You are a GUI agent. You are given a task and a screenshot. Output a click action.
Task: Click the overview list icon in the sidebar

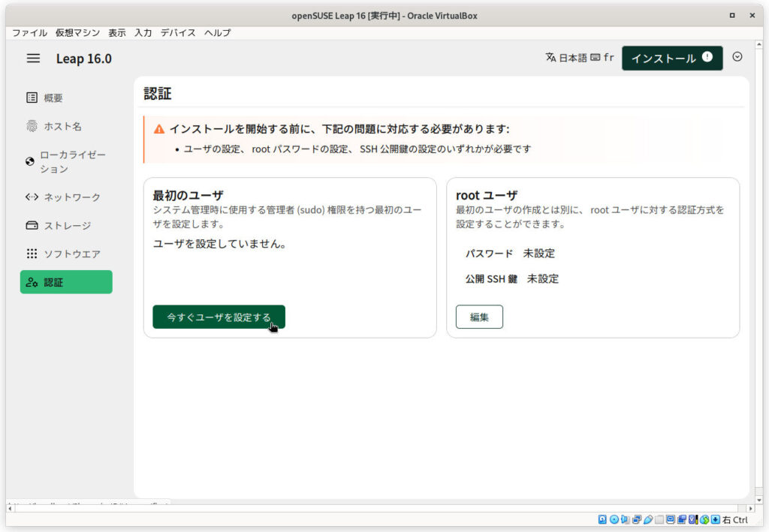click(32, 98)
